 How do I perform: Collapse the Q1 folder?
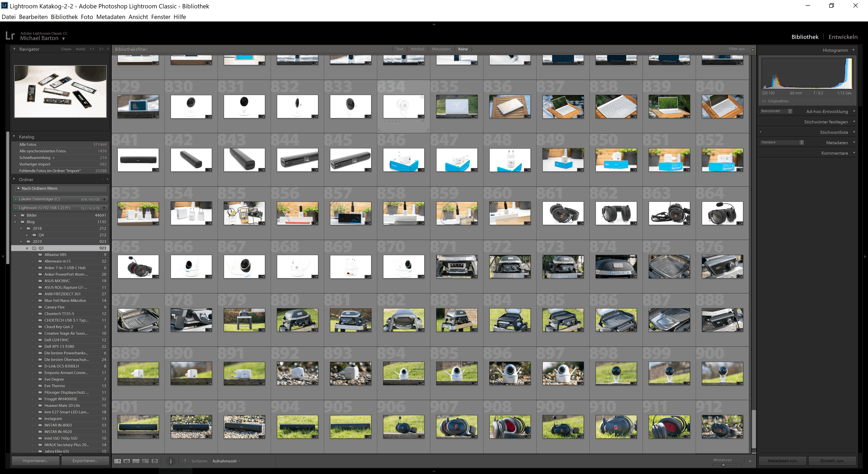tap(27, 248)
